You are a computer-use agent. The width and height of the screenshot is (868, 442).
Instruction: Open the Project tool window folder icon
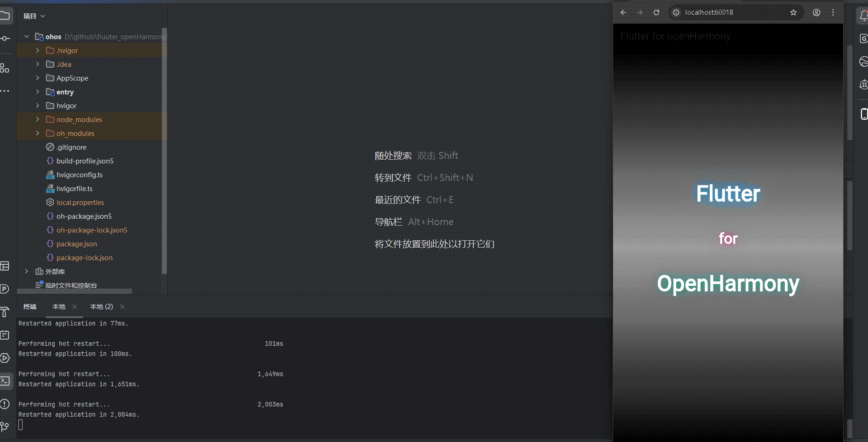[5, 16]
